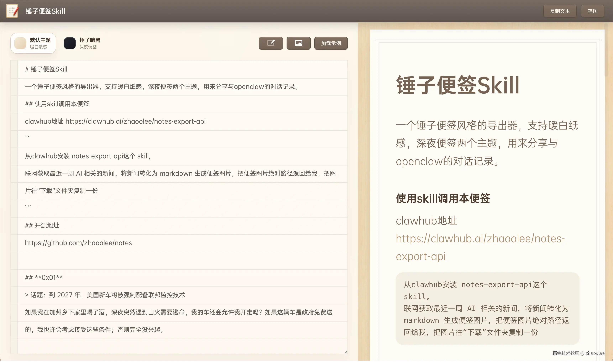Click the dark swatch next to 锤子暗黑
This screenshot has width=613, height=364.
point(70,43)
